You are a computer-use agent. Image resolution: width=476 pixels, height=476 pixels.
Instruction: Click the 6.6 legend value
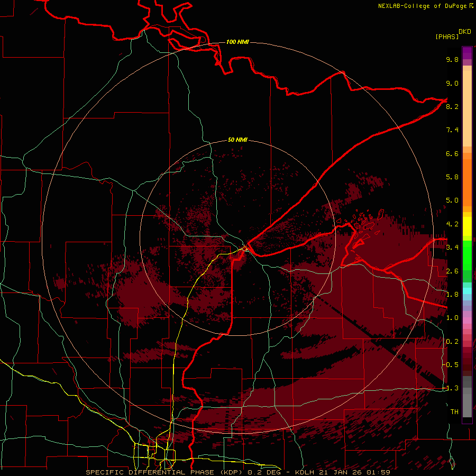coord(452,153)
